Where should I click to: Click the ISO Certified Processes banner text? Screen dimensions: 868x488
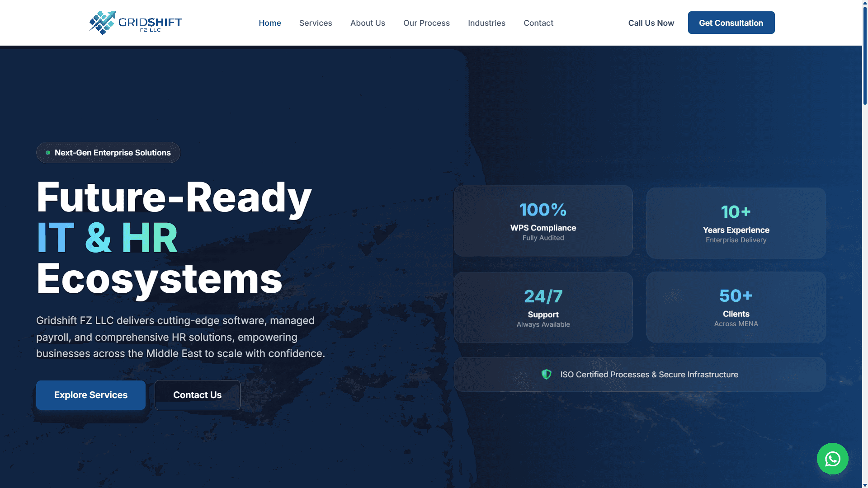pos(649,375)
